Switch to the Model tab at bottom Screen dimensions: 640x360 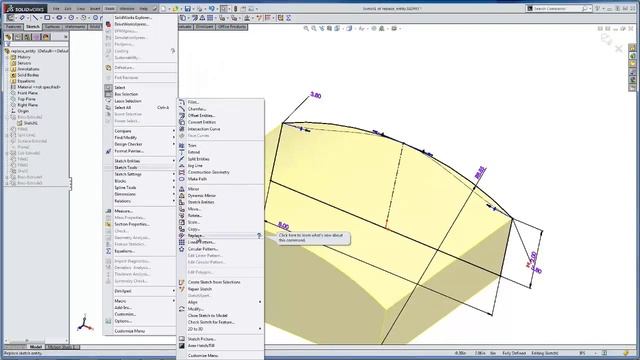coord(36,347)
